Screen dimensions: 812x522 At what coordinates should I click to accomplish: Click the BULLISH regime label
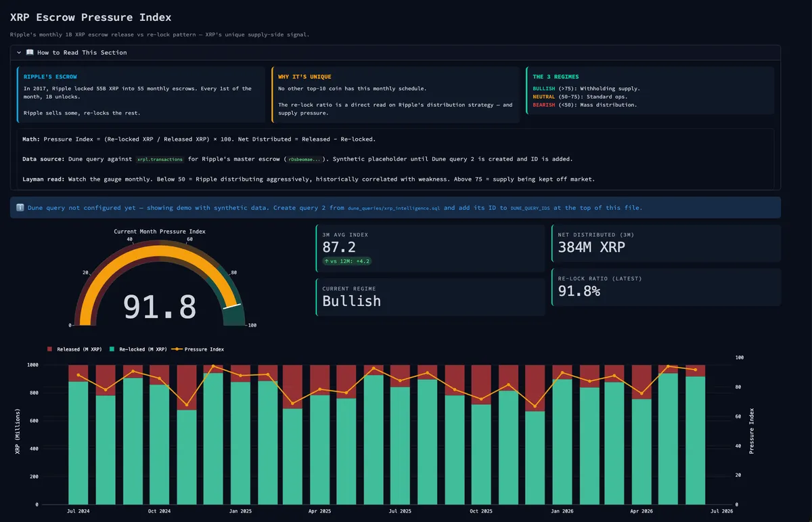pyautogui.click(x=544, y=89)
